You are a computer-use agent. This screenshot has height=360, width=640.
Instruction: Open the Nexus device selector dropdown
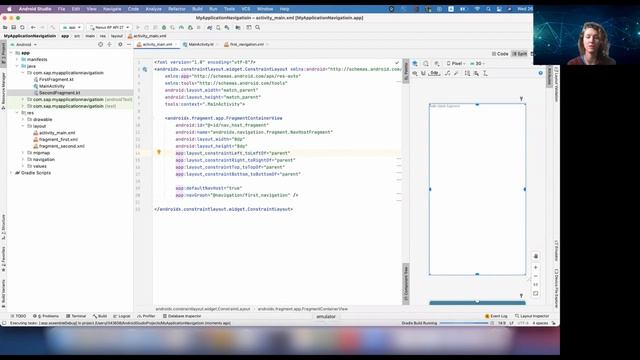pos(109,27)
